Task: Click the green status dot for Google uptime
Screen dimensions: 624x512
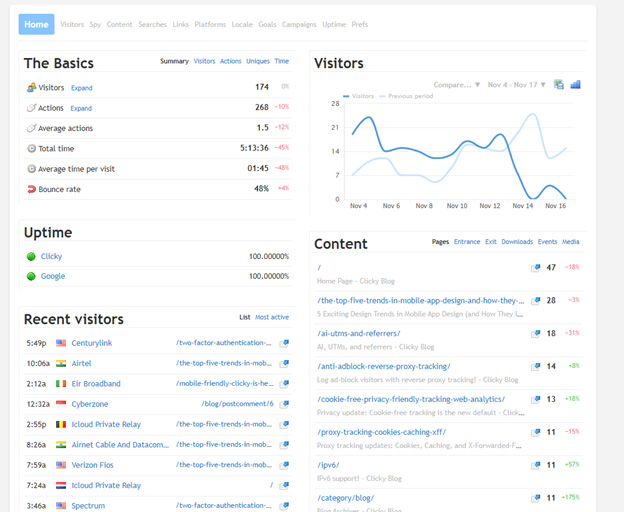Action: [31, 276]
